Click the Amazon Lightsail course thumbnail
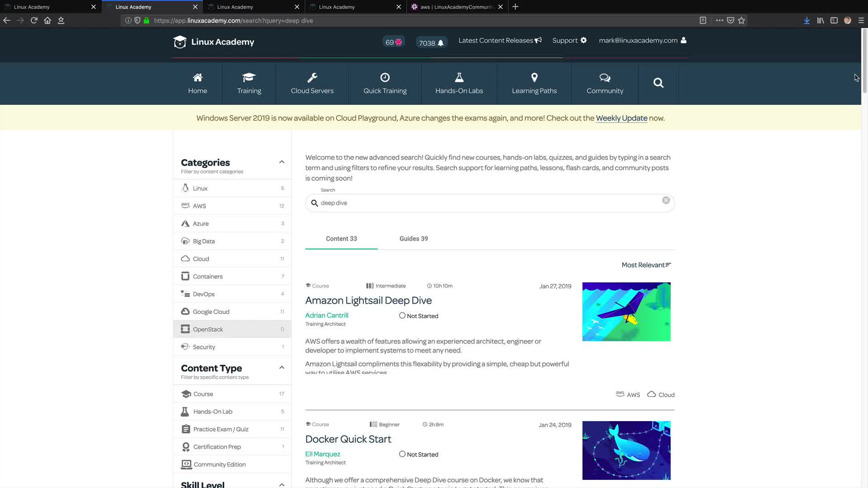Screen dimensions: 868x488 click(x=626, y=312)
